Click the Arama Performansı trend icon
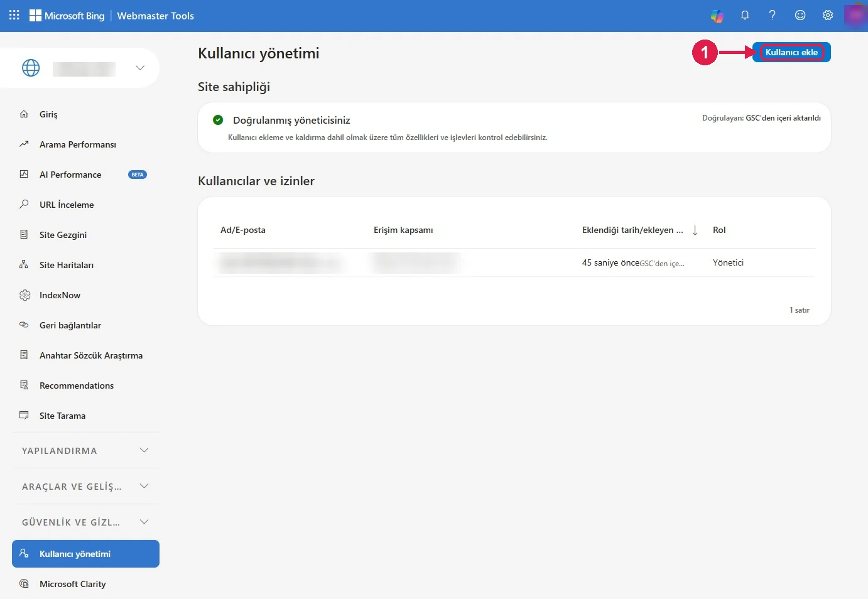 pos(24,144)
